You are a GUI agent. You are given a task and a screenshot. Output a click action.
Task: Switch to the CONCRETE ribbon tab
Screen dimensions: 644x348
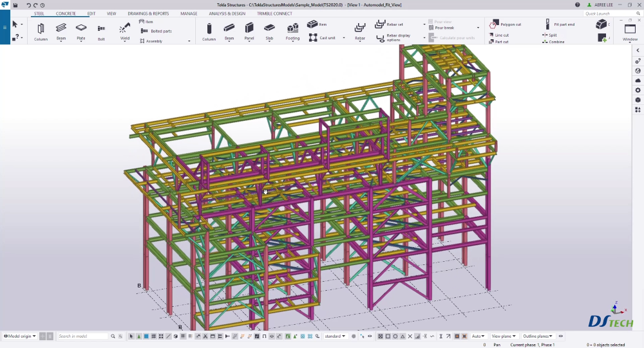click(x=66, y=14)
